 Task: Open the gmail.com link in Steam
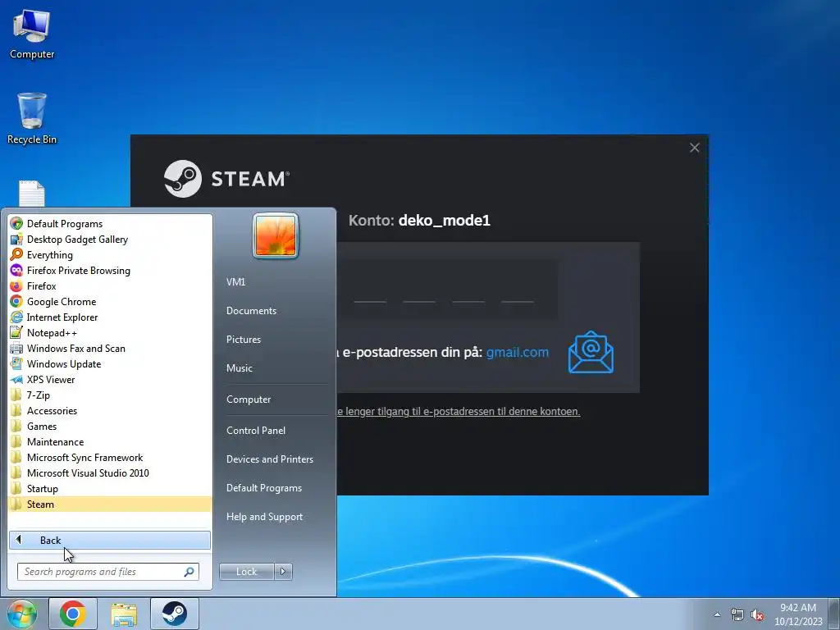pos(518,353)
